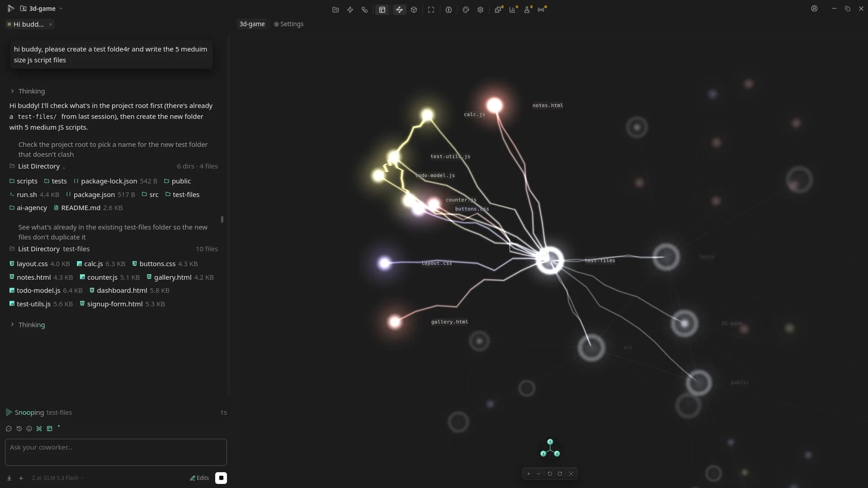Click the chat panel scrollbar thumb
The width and height of the screenshot is (868, 488).
pyautogui.click(x=222, y=219)
